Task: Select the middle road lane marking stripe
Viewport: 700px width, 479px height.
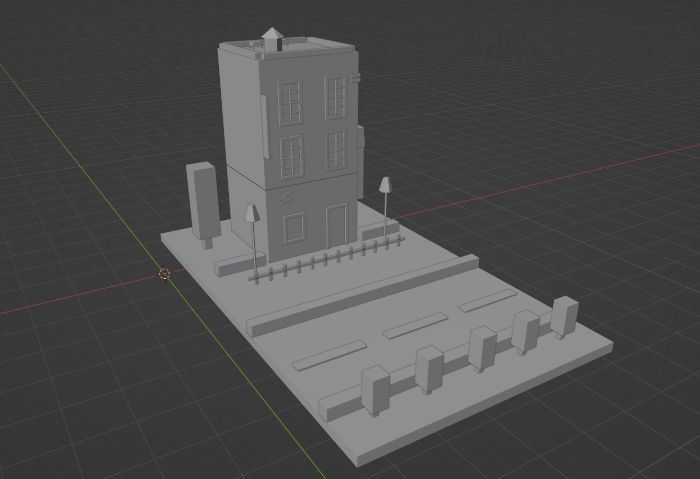Action: [x=415, y=326]
